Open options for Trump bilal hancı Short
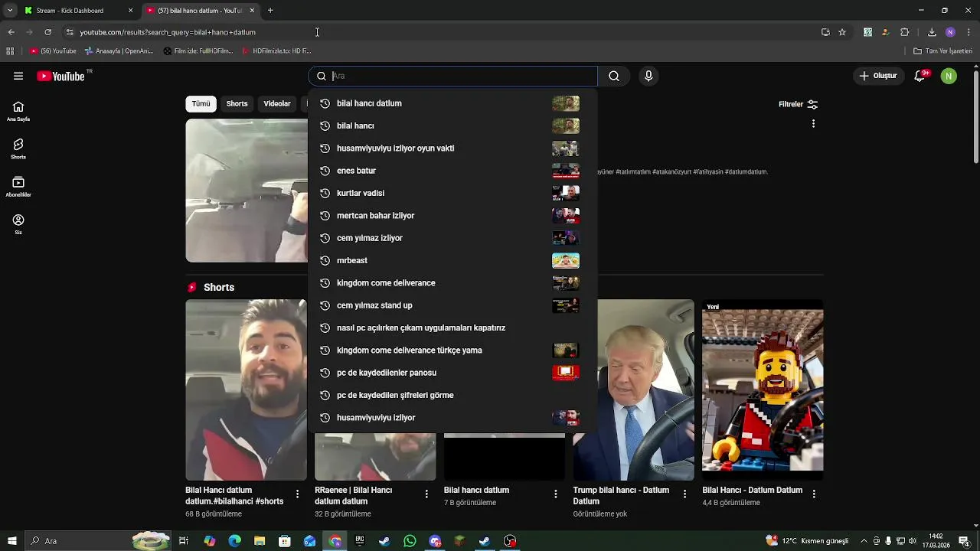 685,494
